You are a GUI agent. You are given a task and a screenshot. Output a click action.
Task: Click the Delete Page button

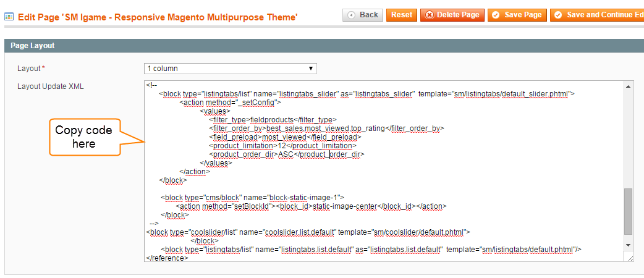(x=452, y=15)
